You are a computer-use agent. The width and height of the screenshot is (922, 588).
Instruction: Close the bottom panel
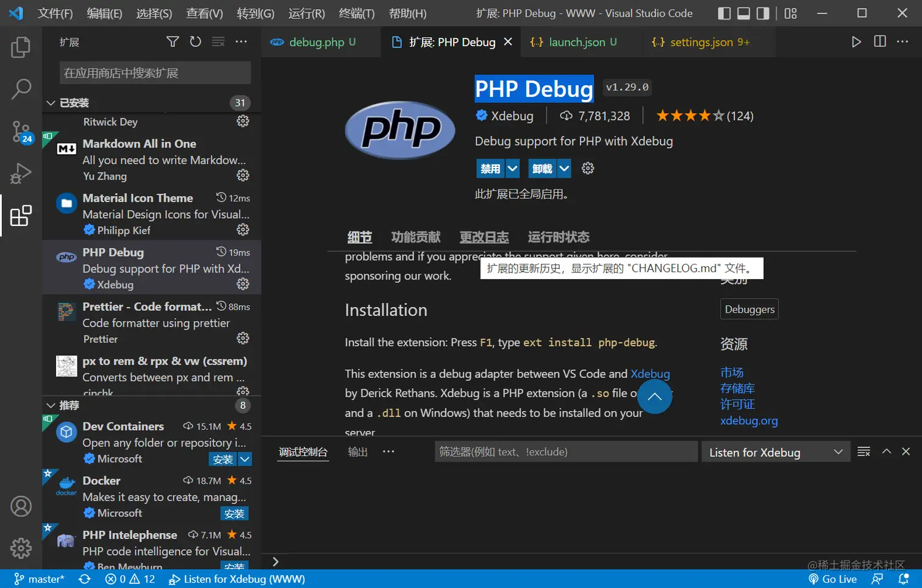coord(906,452)
